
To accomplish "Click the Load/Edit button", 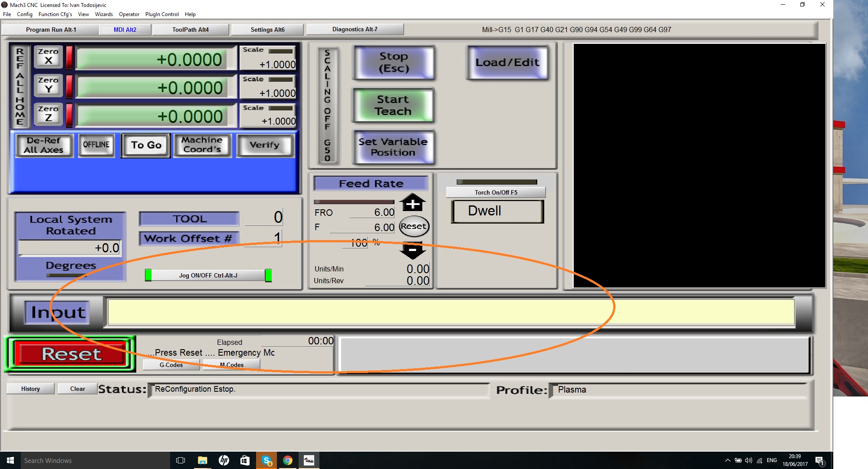I will click(507, 63).
